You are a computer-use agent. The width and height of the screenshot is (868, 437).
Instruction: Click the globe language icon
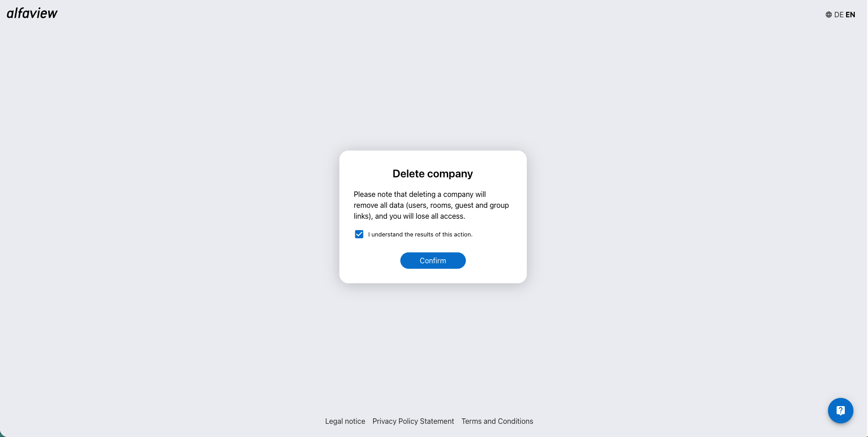click(828, 15)
